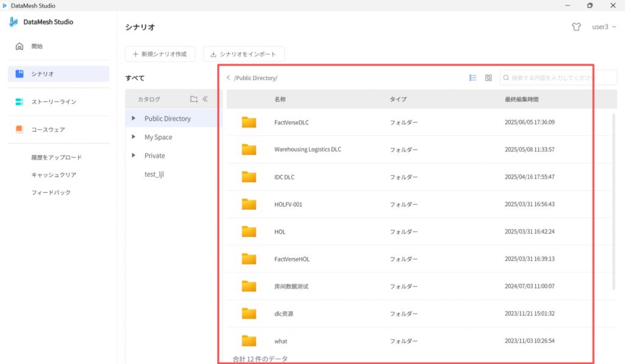Switch to grid view layout

[x=488, y=78]
